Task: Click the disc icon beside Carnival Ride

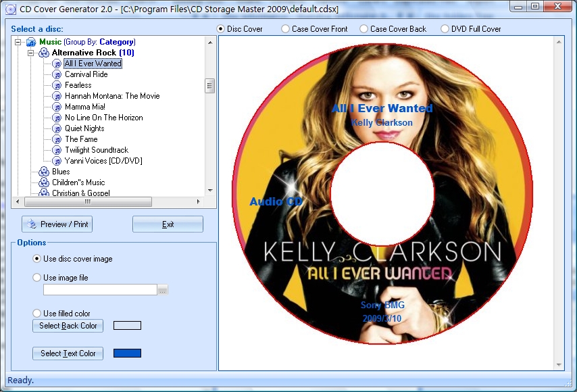Action: coord(57,74)
